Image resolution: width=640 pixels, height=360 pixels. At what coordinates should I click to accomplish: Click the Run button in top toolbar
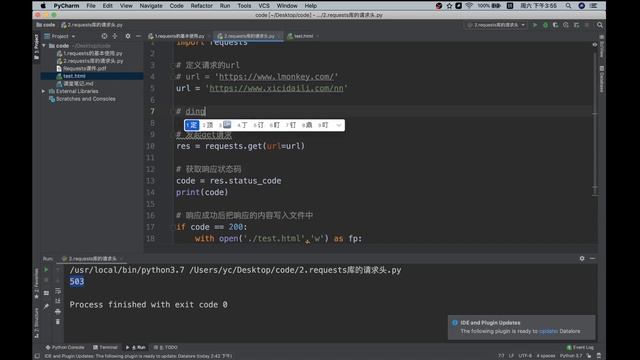(535, 25)
